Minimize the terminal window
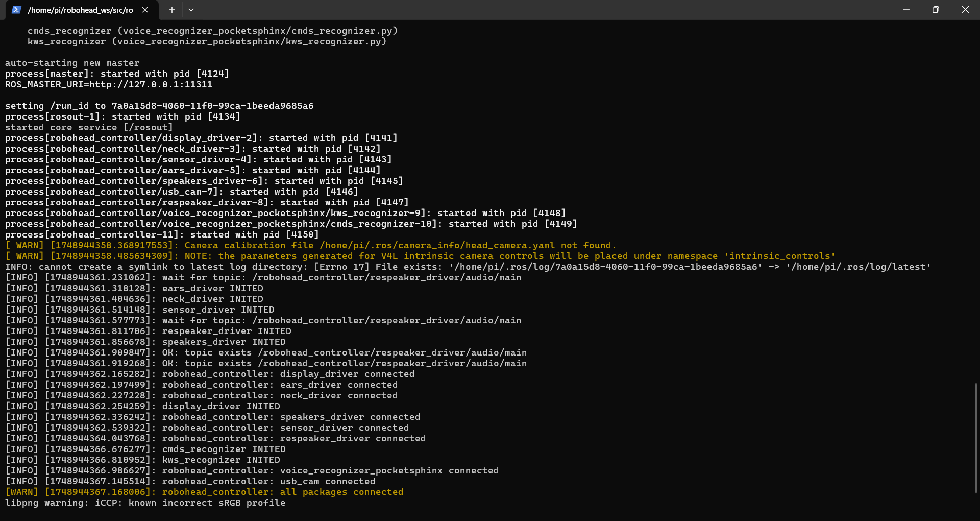 pos(906,10)
